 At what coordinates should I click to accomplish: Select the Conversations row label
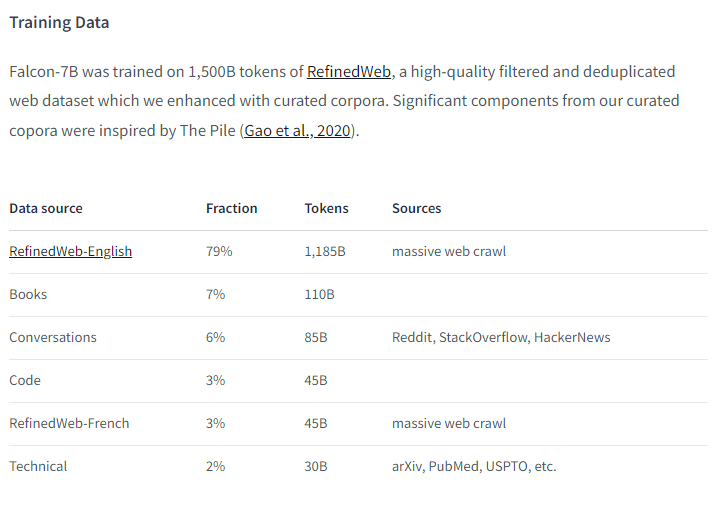53,337
